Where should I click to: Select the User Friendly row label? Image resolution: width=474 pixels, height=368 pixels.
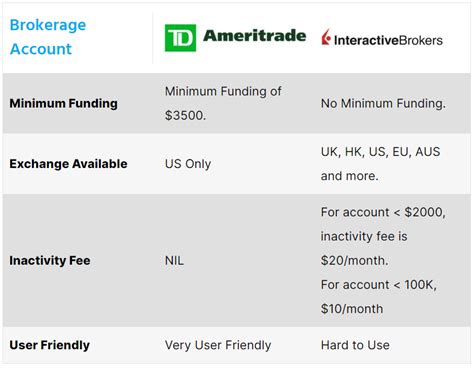pos(49,345)
